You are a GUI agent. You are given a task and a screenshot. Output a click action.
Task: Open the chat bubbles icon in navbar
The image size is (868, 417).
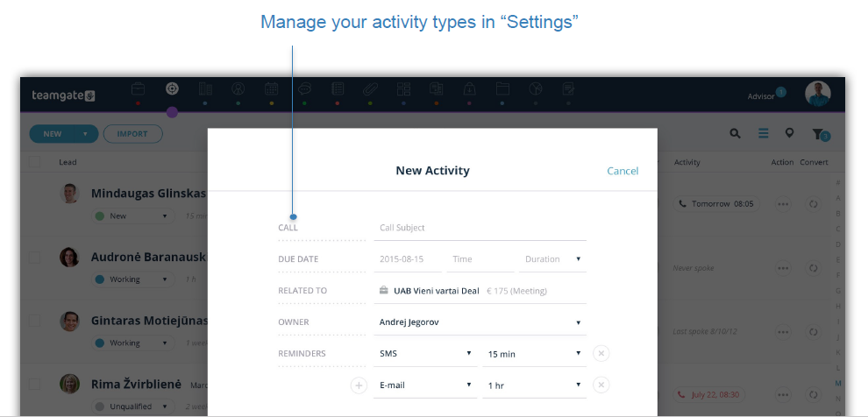[x=304, y=88]
